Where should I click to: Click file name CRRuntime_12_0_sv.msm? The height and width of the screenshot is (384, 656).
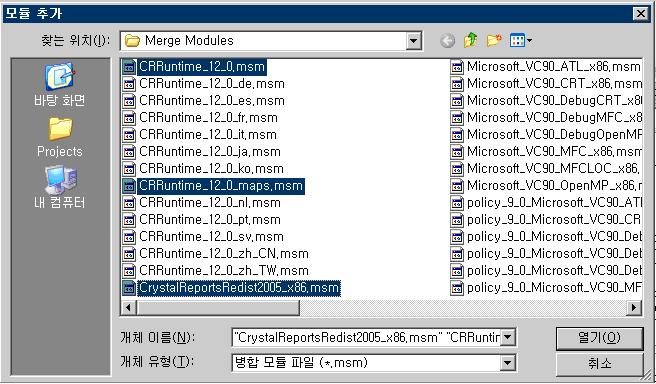[211, 237]
